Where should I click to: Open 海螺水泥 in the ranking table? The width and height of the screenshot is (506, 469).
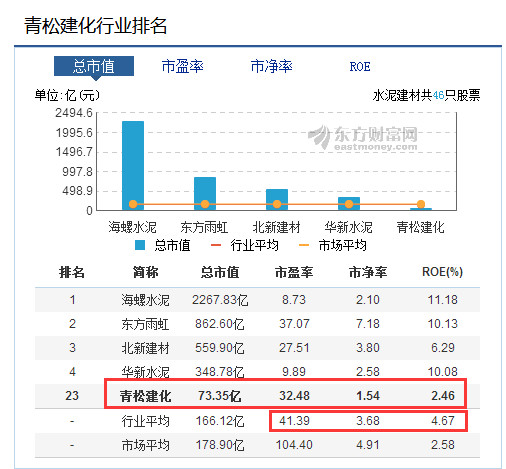point(145,300)
